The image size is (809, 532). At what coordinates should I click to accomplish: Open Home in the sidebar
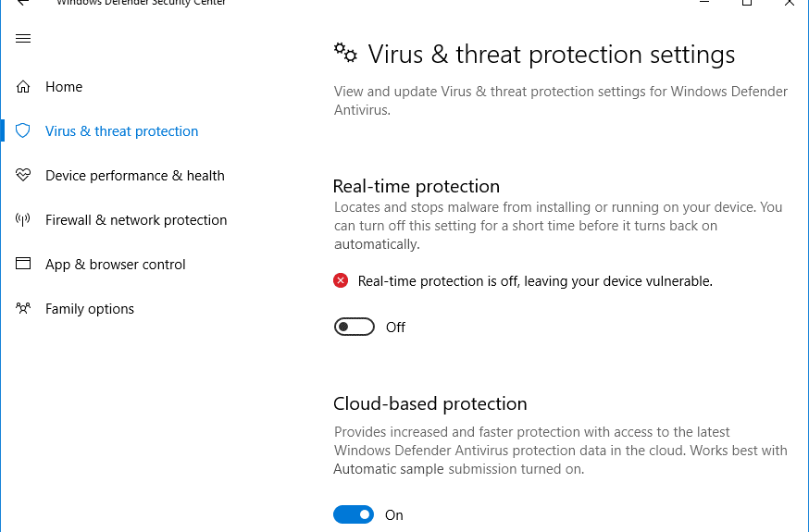pyautogui.click(x=64, y=87)
